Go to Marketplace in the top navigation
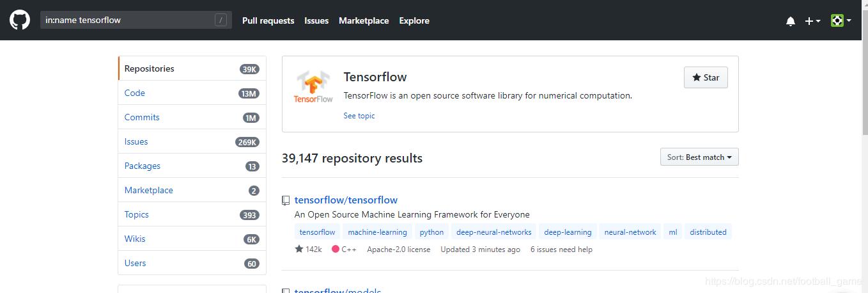The width and height of the screenshot is (868, 293). coord(364,20)
